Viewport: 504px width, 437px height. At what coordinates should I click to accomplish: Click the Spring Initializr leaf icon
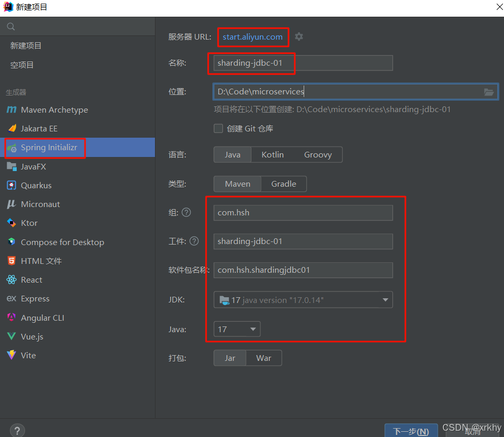tap(12, 148)
